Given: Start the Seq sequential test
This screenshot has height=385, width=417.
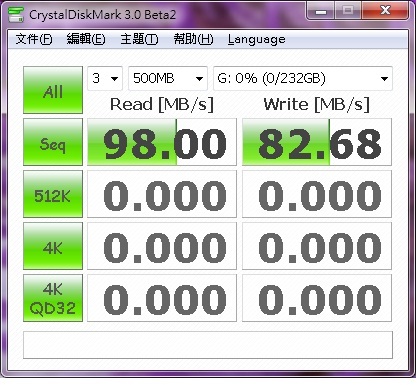Looking at the screenshot, I should click(x=53, y=142).
